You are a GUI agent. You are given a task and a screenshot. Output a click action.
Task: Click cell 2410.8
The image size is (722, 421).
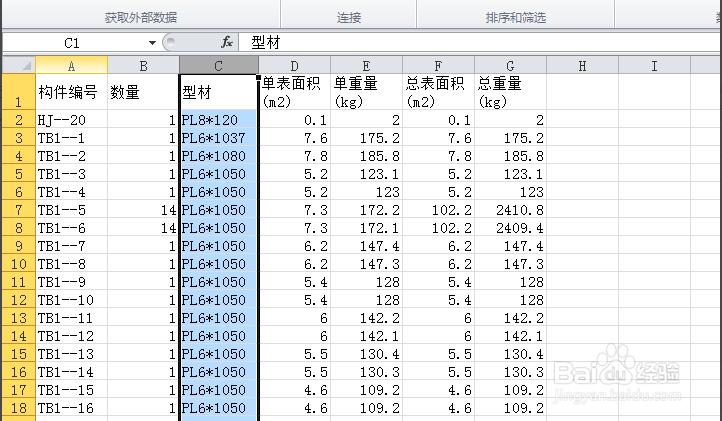[510, 210]
